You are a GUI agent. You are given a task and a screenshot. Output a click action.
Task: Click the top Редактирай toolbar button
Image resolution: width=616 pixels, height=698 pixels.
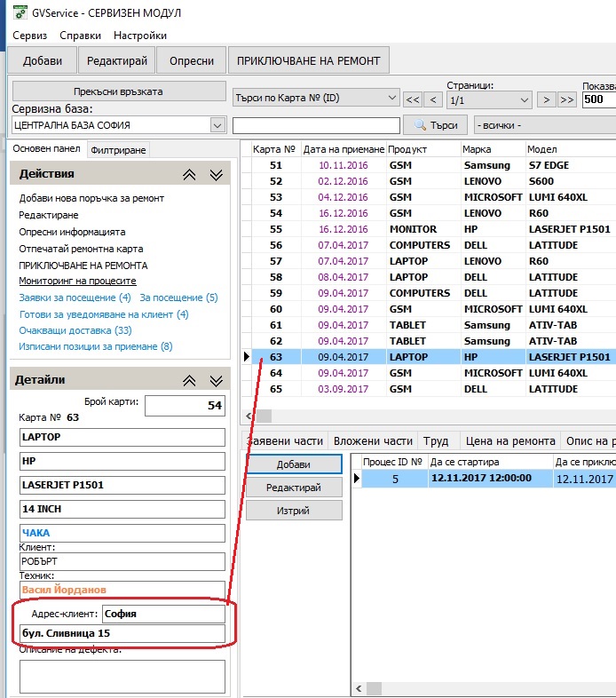tap(116, 60)
